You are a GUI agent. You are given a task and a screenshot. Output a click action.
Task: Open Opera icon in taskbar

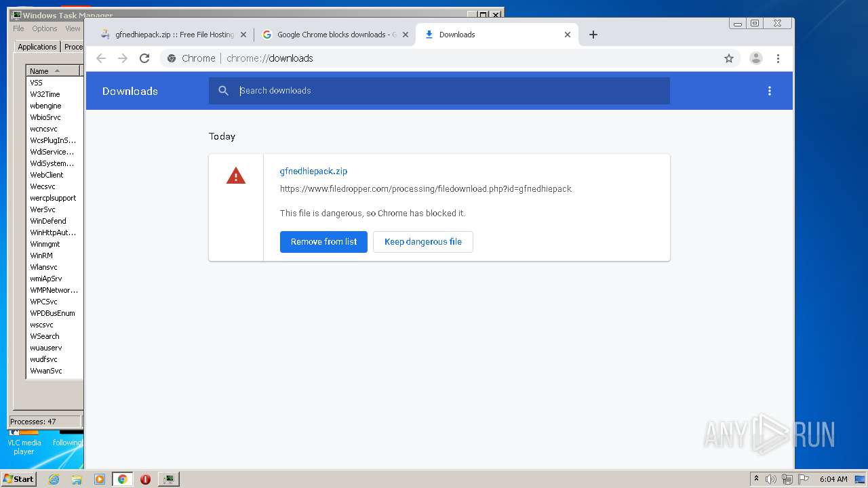pyautogui.click(x=145, y=479)
